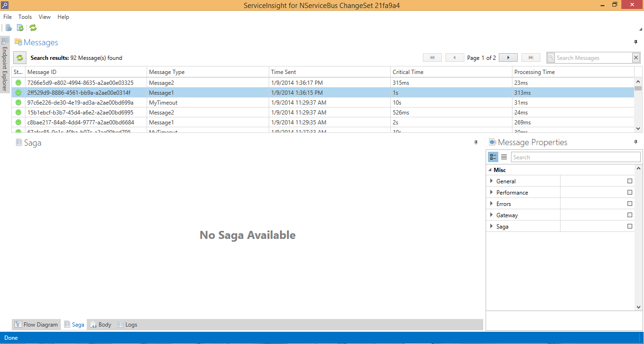This screenshot has height=344, width=644.
Task: Go to the next page of messages
Action: (508, 57)
